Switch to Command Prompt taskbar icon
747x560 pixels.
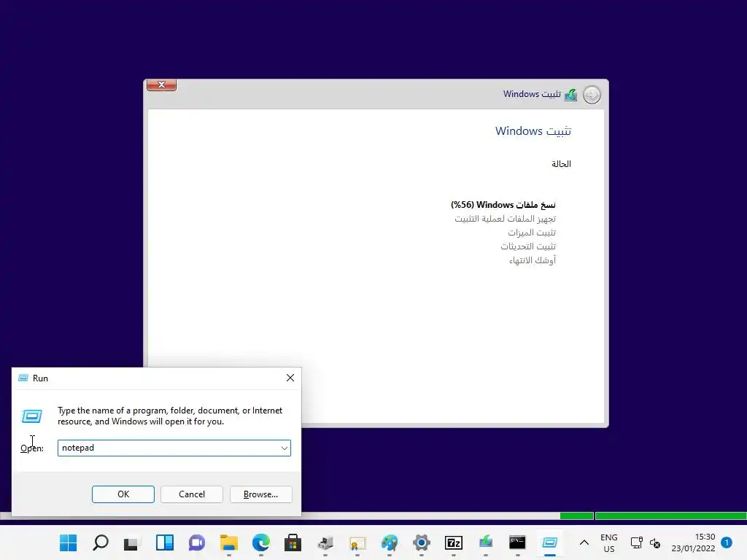click(x=517, y=542)
